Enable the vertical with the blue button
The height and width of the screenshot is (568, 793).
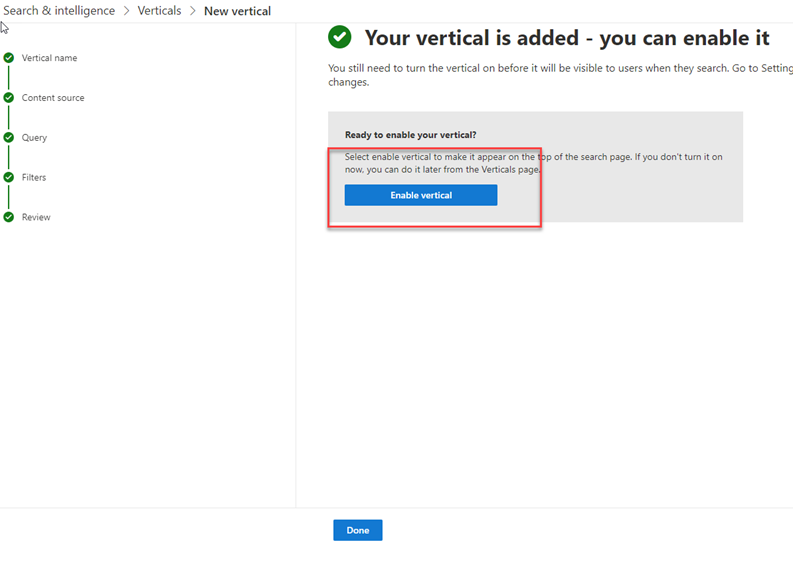click(x=421, y=195)
